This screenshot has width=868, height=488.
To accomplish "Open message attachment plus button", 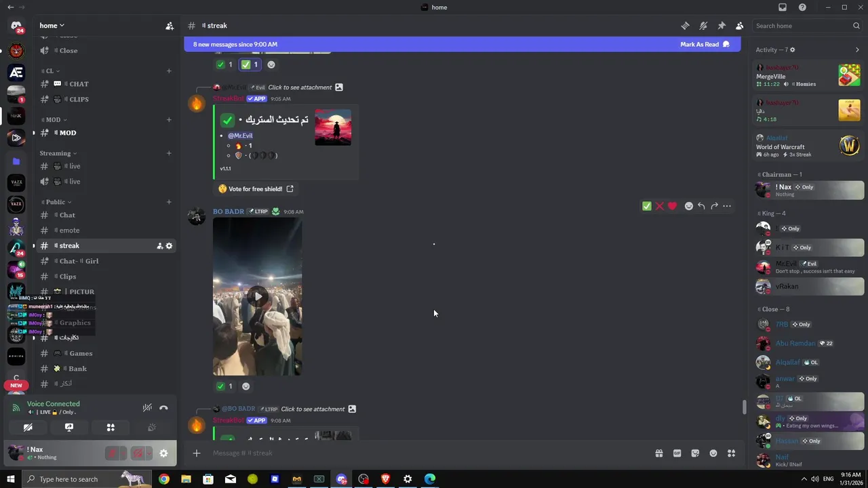I will point(197,453).
